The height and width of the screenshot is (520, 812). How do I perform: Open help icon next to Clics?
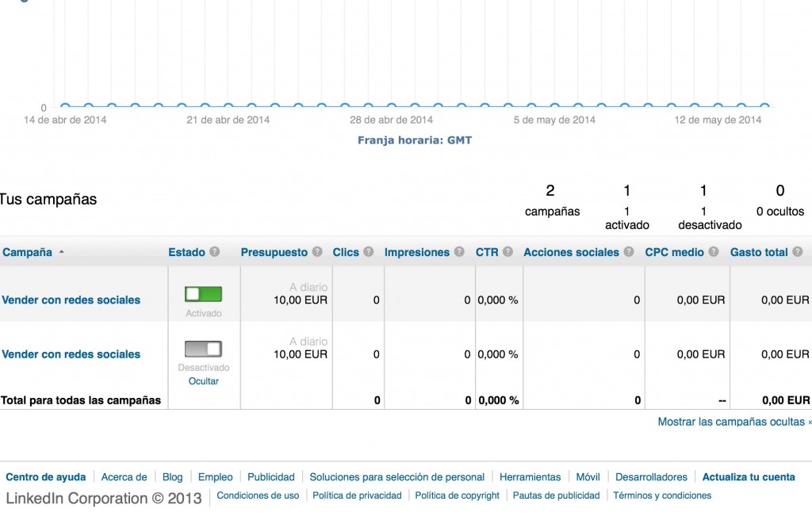click(x=368, y=252)
